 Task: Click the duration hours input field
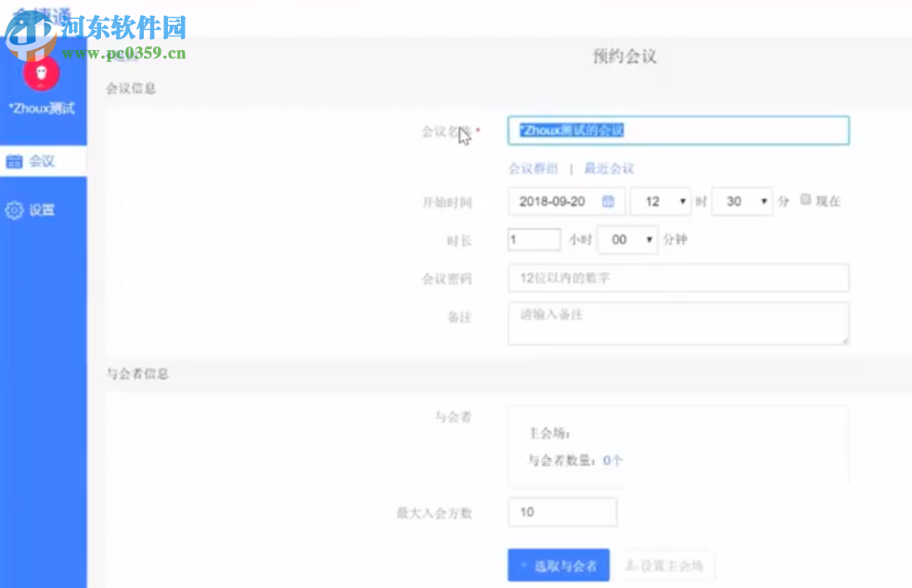(x=534, y=239)
